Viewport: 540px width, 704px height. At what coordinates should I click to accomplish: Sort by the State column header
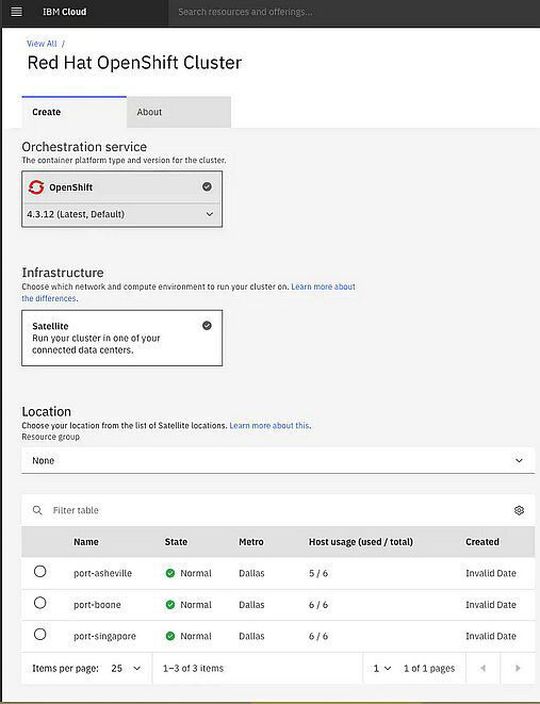176,541
